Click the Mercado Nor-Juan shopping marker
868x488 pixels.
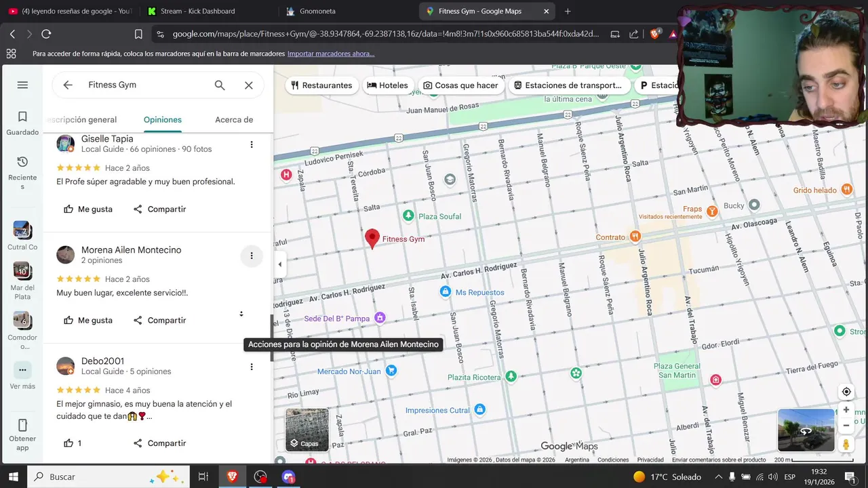click(x=391, y=371)
